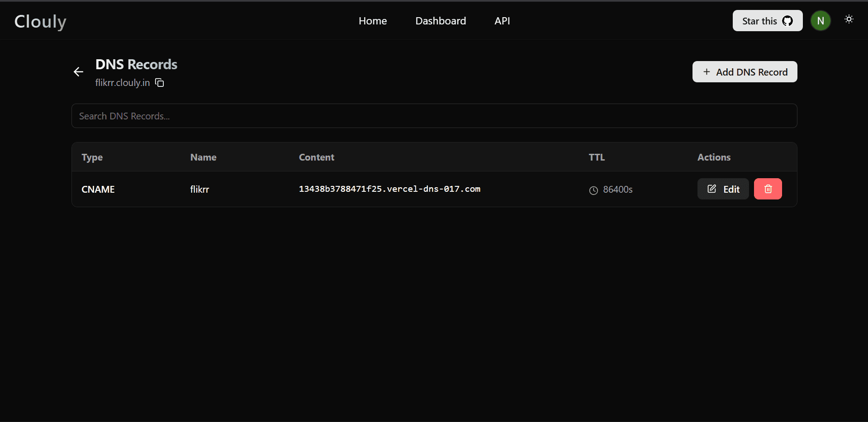The height and width of the screenshot is (422, 868).
Task: Click the plus icon in Add DNS Record
Action: [707, 72]
